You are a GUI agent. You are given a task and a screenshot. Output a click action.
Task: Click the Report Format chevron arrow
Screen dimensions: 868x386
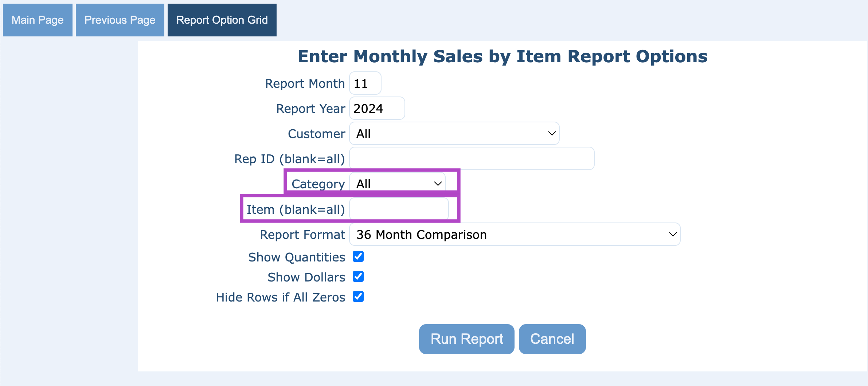coord(673,235)
